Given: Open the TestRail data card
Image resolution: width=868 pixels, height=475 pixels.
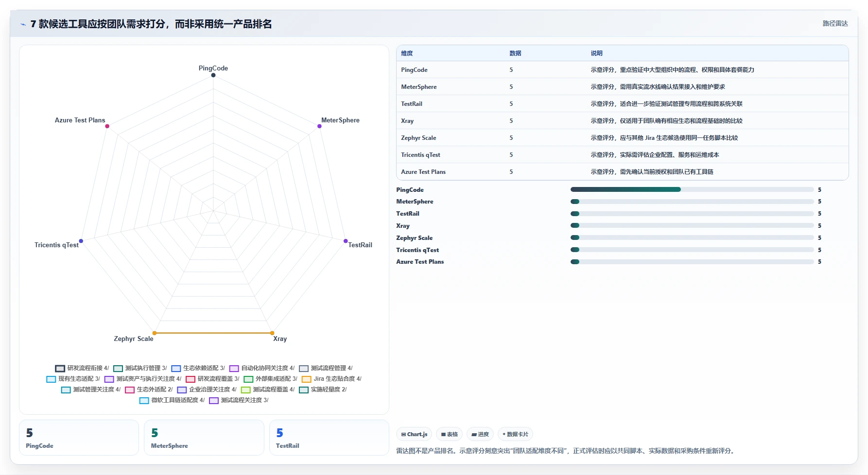Looking at the screenshot, I should [x=329, y=438].
